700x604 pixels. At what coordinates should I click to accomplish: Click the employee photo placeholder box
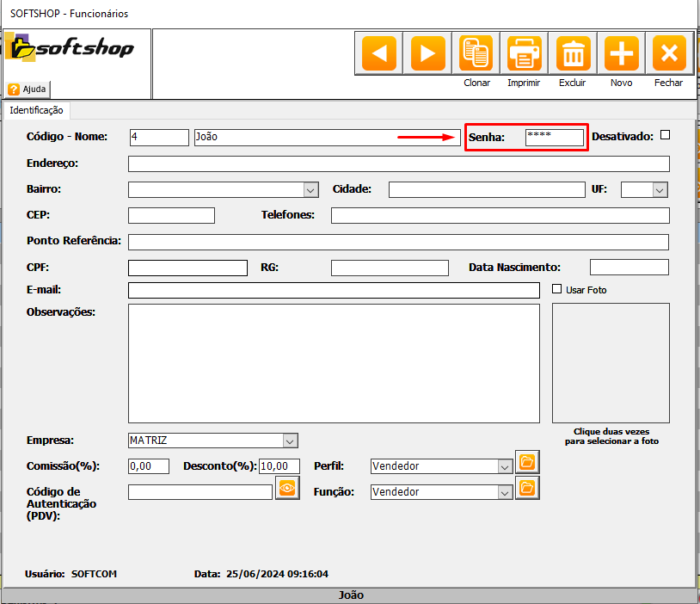coord(611,361)
